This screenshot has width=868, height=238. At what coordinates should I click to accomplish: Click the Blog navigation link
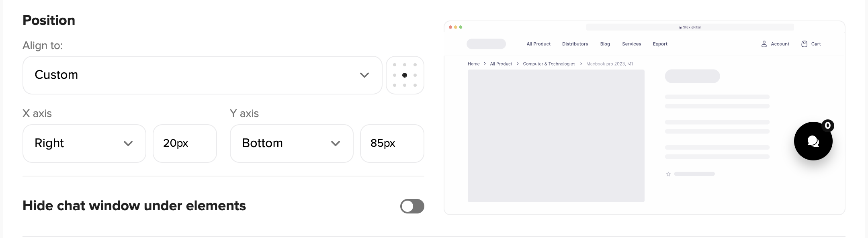coord(605,44)
